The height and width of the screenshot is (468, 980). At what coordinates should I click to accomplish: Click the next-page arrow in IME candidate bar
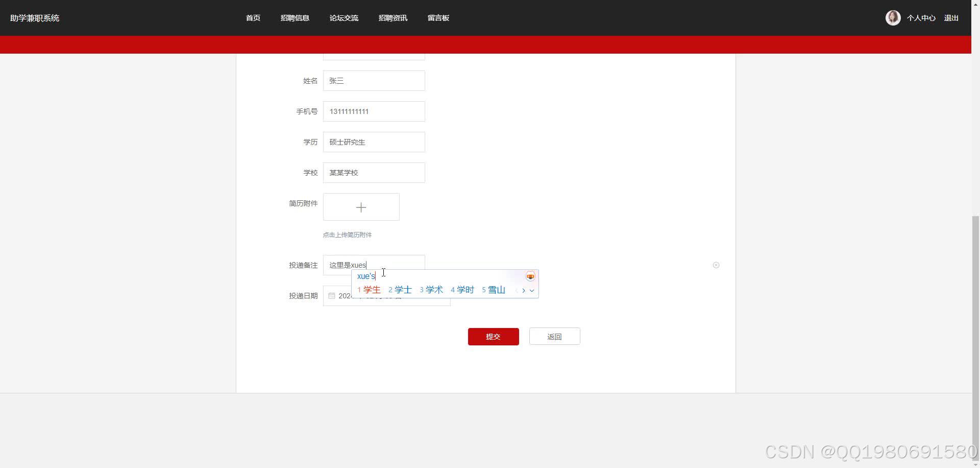[524, 290]
